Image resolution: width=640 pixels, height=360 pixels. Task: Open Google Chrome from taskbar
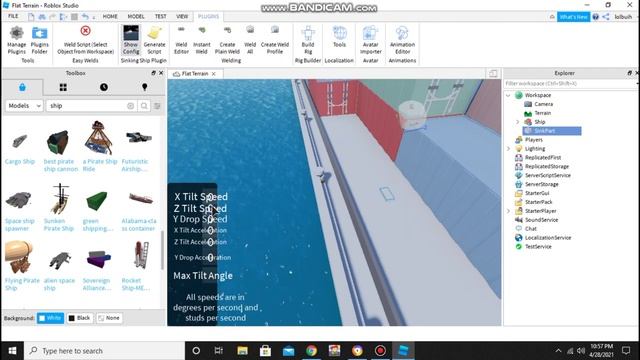coord(311,351)
